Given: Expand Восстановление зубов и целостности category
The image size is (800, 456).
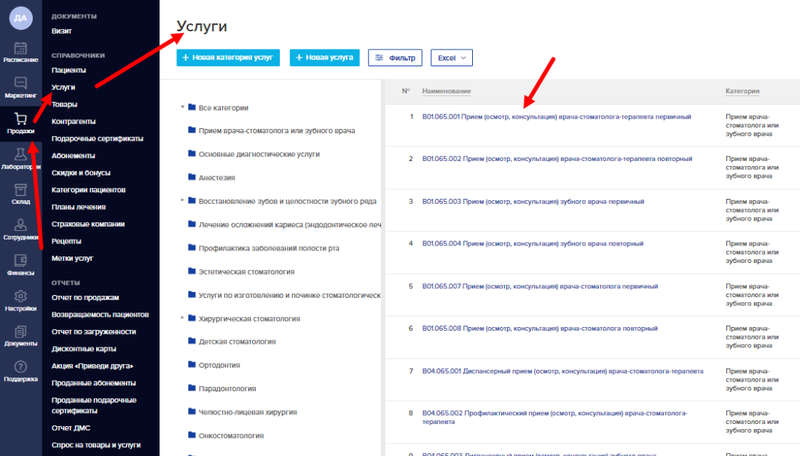Looking at the screenshot, I should pos(183,201).
